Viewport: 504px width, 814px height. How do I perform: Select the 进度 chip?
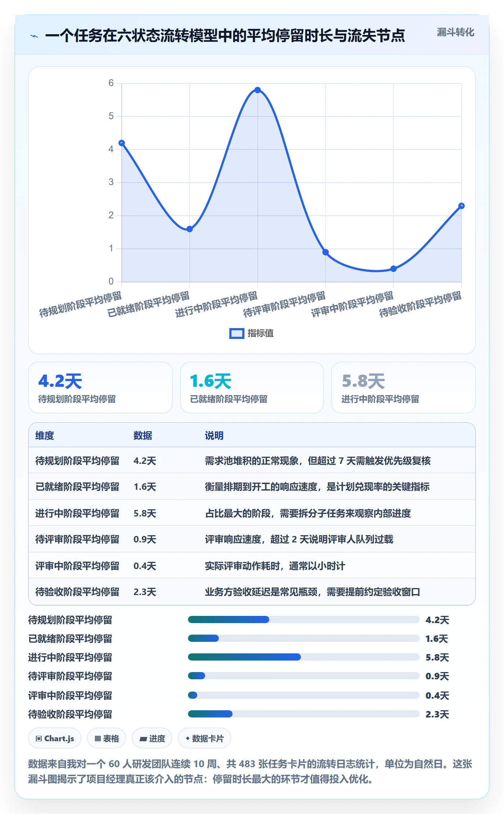click(152, 738)
